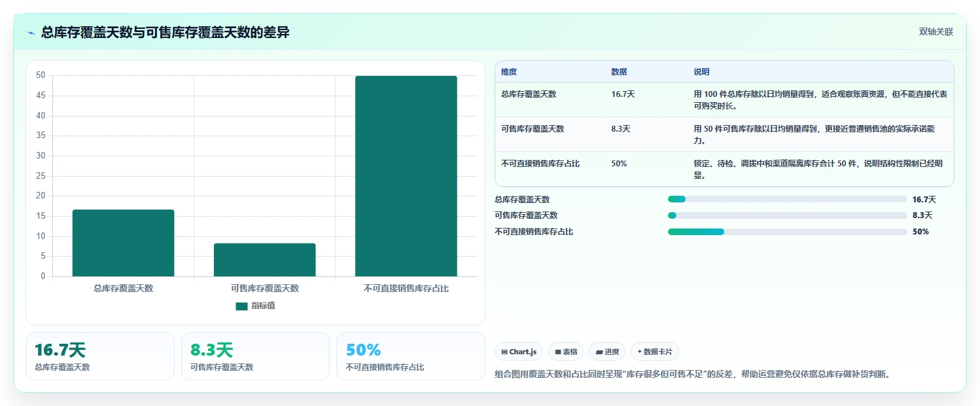The height and width of the screenshot is (406, 980).
Task: Click table cell 可售库存覆盖天数
Action: pos(533,129)
